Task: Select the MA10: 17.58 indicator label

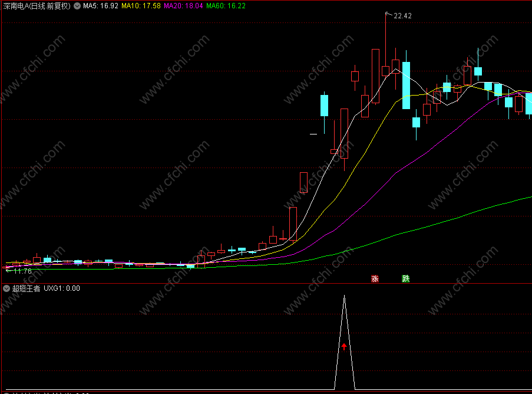Action: [141, 6]
